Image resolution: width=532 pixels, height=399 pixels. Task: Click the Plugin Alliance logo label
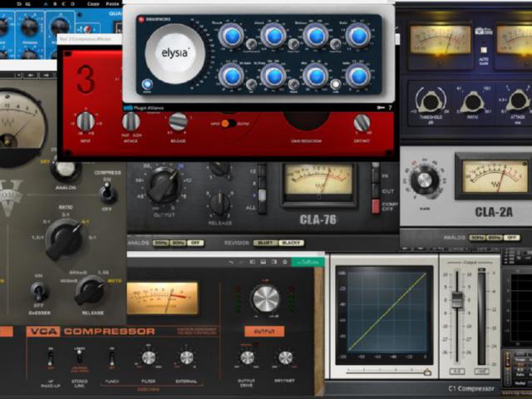[x=144, y=108]
